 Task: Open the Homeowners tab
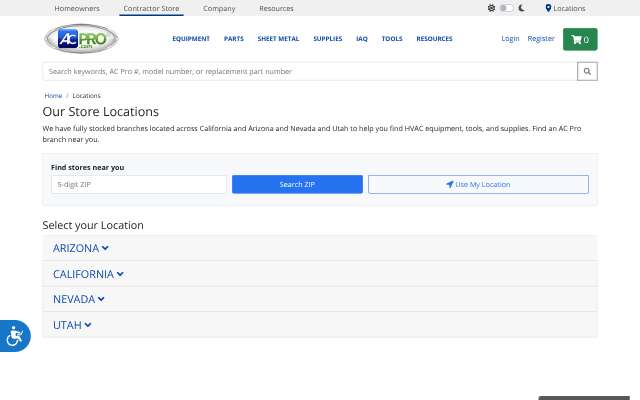tap(77, 8)
